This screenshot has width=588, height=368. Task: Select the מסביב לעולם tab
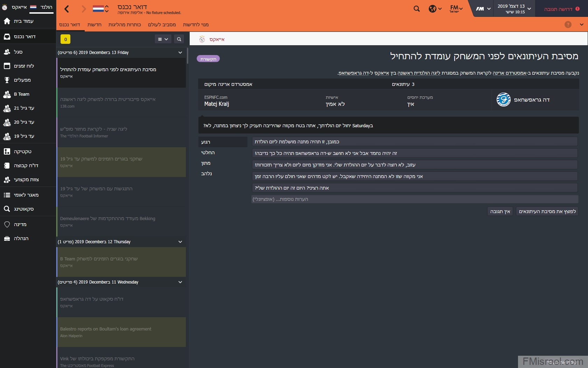162,25
